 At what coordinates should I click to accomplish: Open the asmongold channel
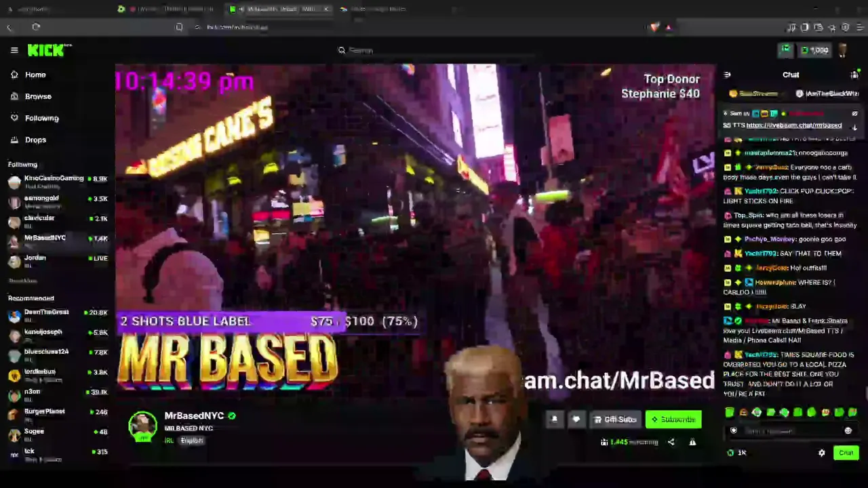pyautogui.click(x=58, y=201)
